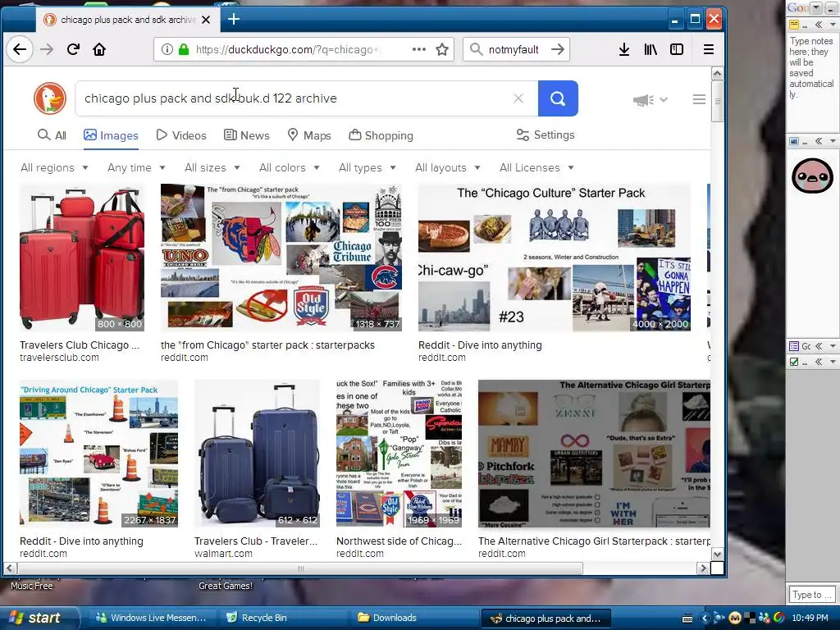The width and height of the screenshot is (840, 630).
Task: Follow the walmart.com source link
Action: click(223, 554)
